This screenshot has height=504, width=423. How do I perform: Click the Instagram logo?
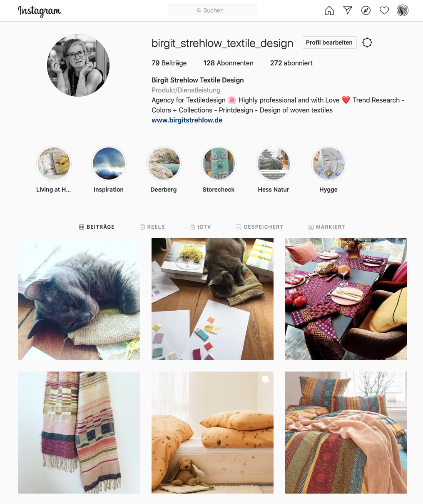click(39, 11)
